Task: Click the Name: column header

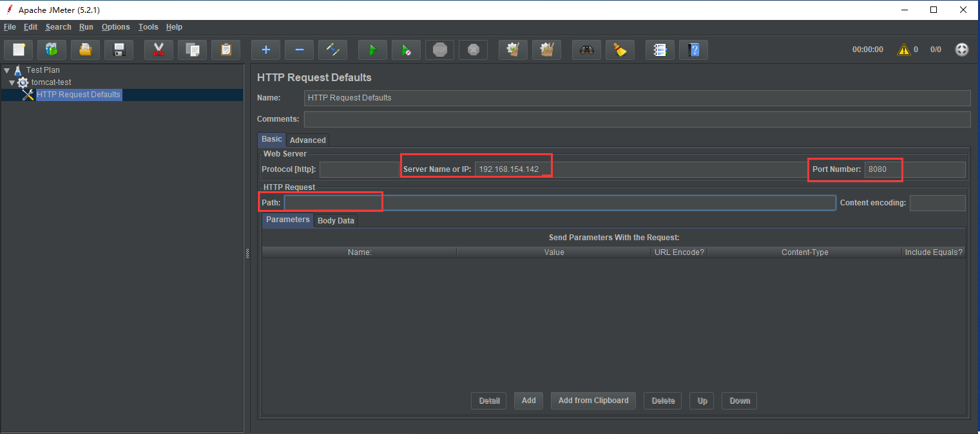Action: click(x=360, y=252)
